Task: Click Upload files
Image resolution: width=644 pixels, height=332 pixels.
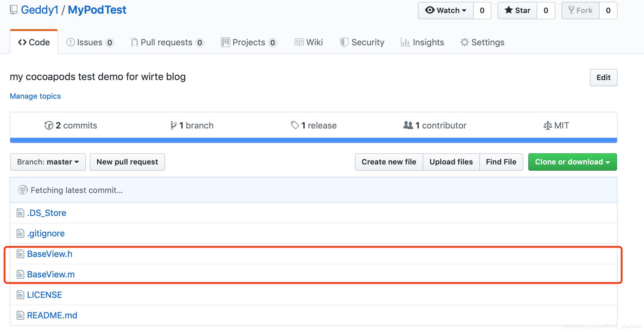Action: click(x=451, y=162)
